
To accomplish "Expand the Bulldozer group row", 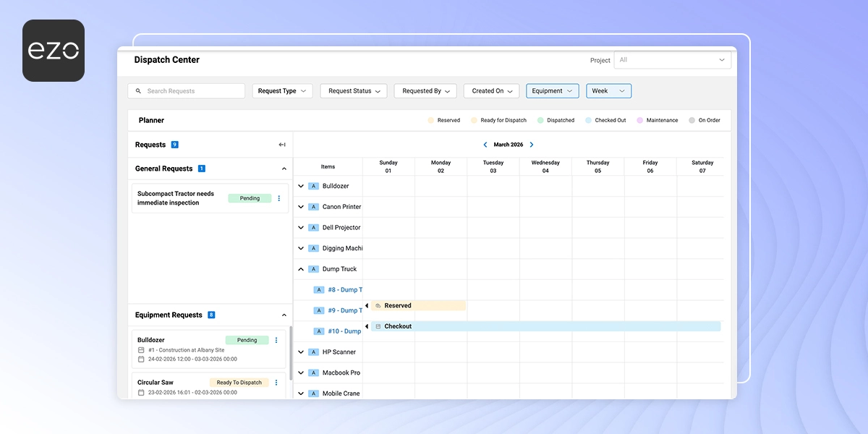I will coord(301,186).
